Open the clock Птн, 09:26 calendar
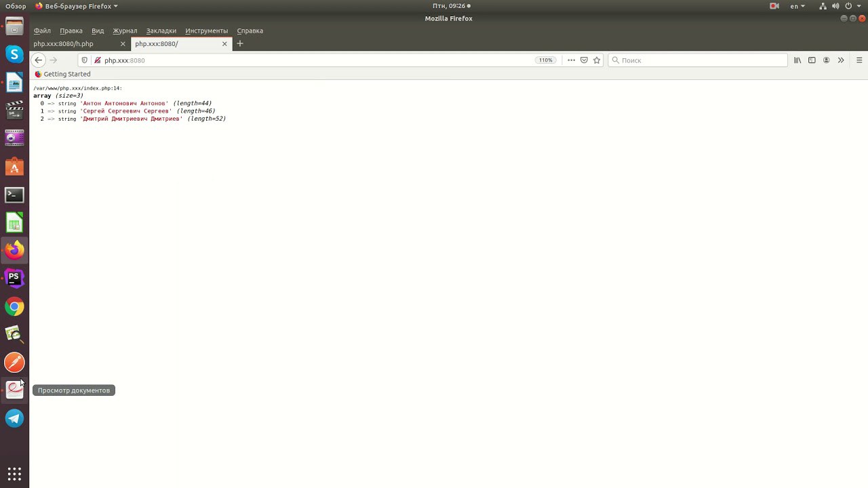Image resolution: width=868 pixels, height=488 pixels. pyautogui.click(x=451, y=6)
